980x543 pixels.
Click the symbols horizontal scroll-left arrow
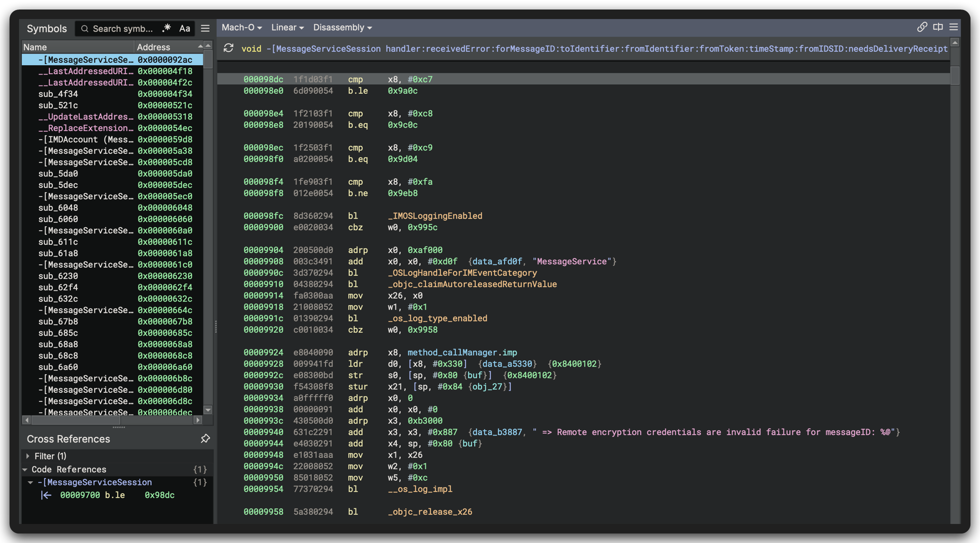(27, 420)
